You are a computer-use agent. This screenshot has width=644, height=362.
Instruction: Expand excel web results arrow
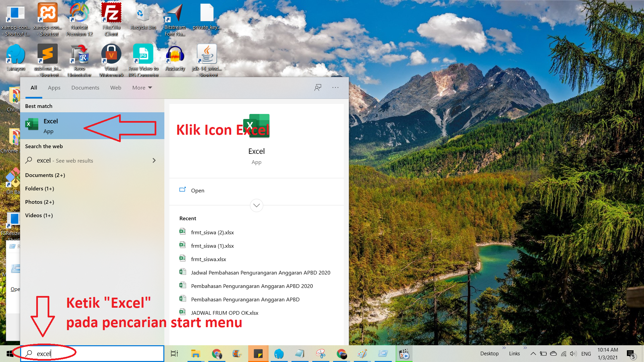click(x=154, y=161)
